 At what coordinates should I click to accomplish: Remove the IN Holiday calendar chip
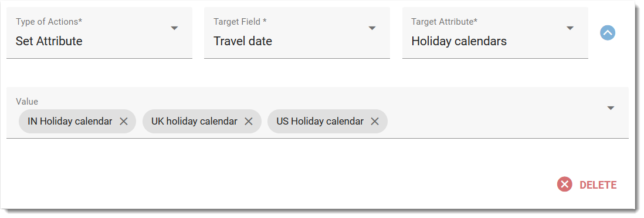(x=124, y=121)
